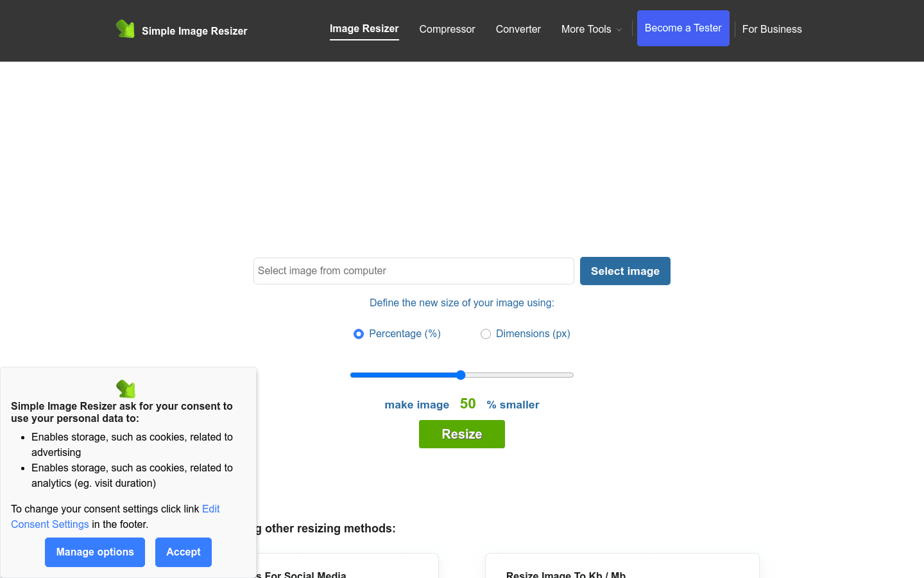Adjust the percentage resize slider
The height and width of the screenshot is (578, 924).
(x=461, y=374)
